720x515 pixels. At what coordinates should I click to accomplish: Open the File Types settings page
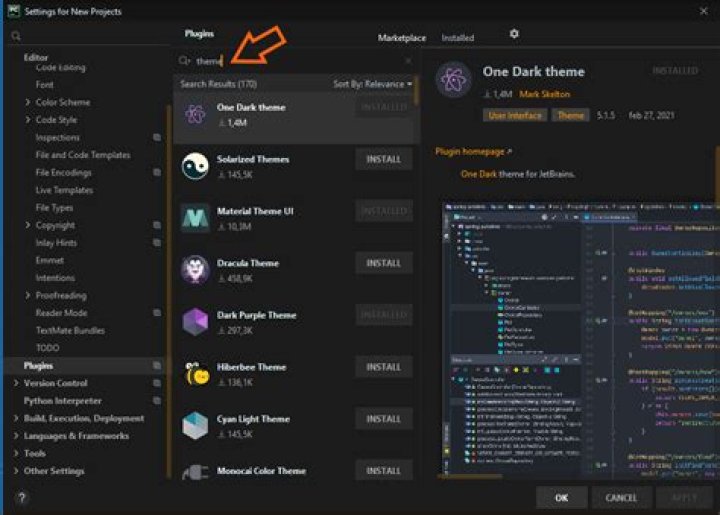click(x=54, y=207)
